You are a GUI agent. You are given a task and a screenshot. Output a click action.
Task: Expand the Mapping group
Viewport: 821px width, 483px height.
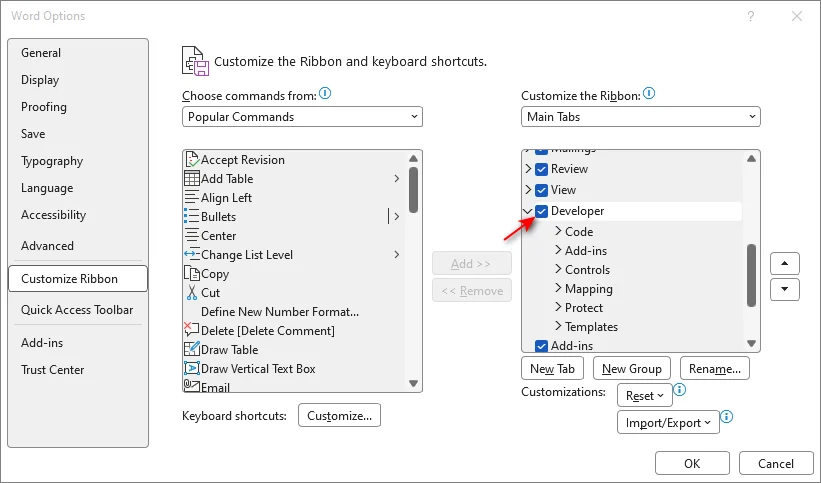click(x=558, y=288)
